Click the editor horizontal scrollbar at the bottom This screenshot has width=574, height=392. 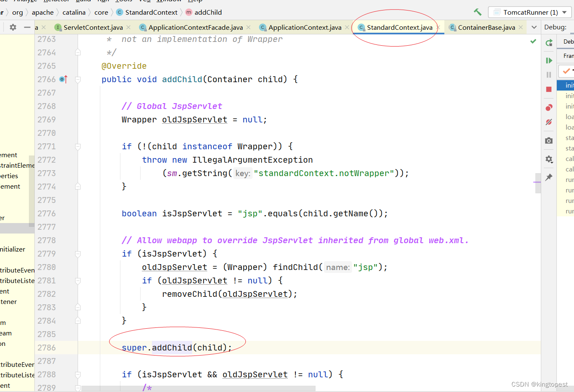(x=198, y=389)
